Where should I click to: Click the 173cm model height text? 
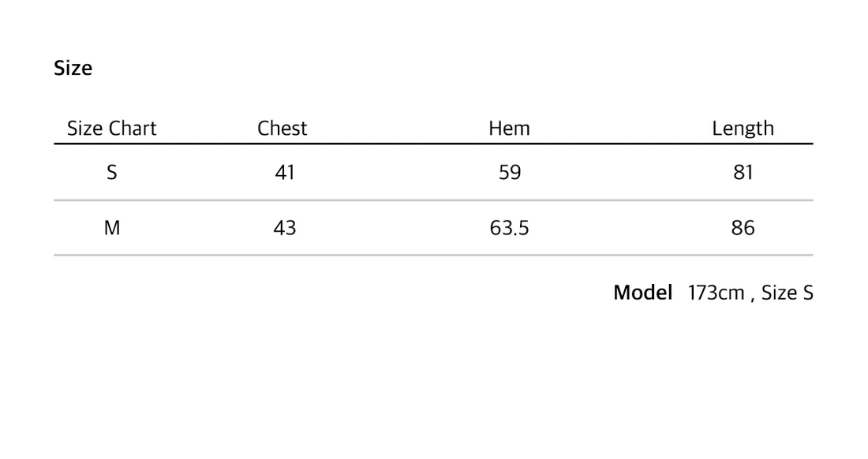tap(716, 293)
